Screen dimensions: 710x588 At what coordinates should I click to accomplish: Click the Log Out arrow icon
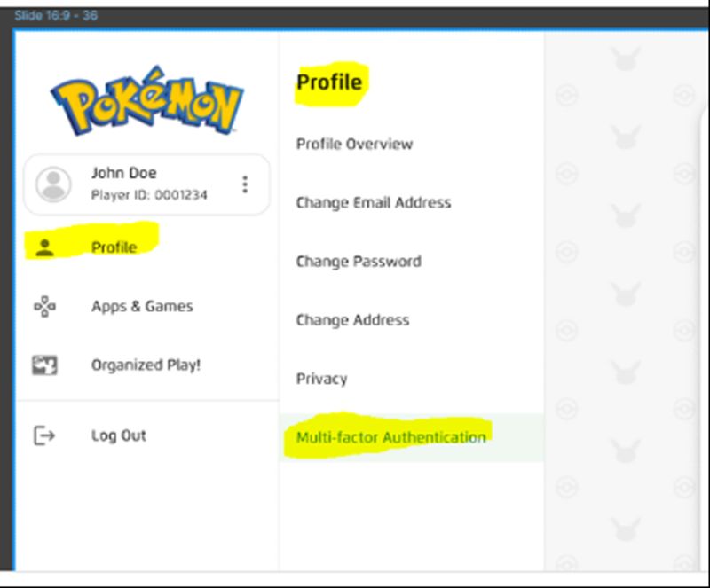point(44,435)
